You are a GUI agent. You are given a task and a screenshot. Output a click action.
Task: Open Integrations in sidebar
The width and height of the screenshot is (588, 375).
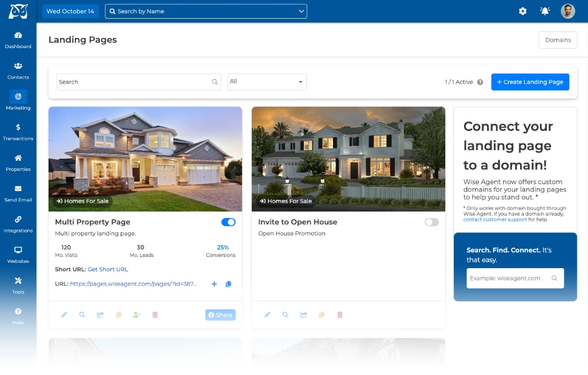18,225
